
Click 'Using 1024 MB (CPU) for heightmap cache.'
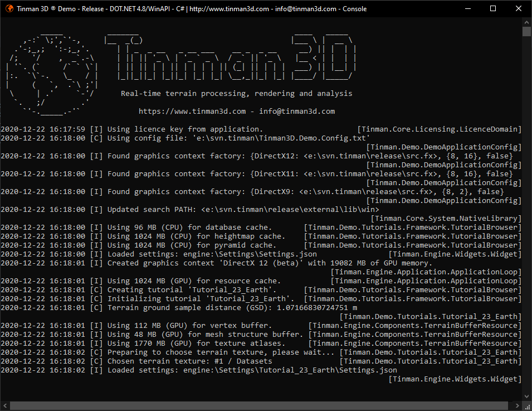pos(196,236)
